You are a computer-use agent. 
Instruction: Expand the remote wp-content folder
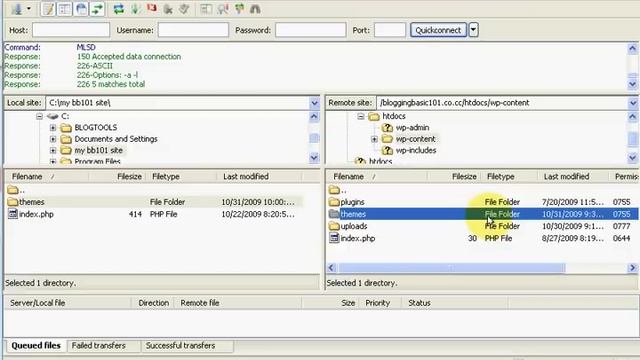(x=374, y=139)
